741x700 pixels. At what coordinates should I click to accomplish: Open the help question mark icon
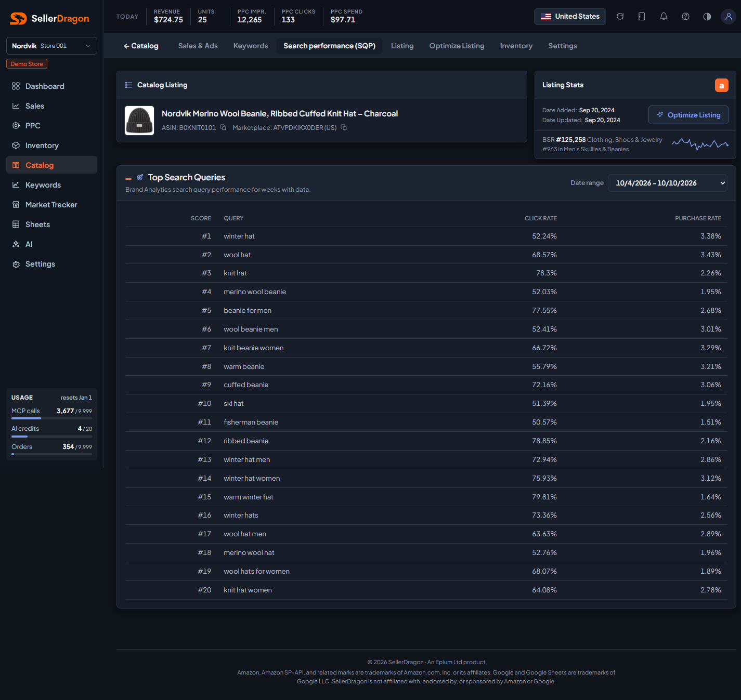(x=685, y=17)
